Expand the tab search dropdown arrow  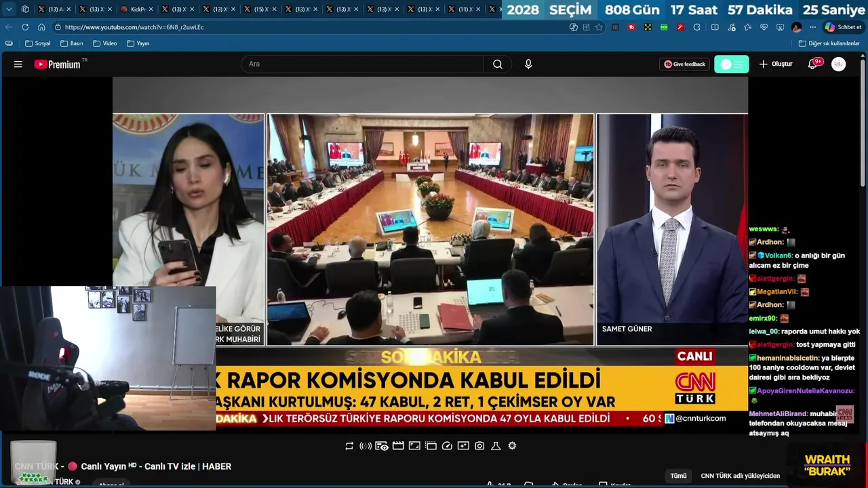[9, 9]
